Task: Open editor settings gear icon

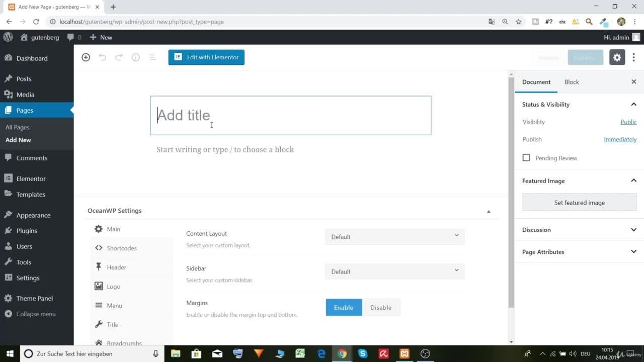Action: pos(617,57)
